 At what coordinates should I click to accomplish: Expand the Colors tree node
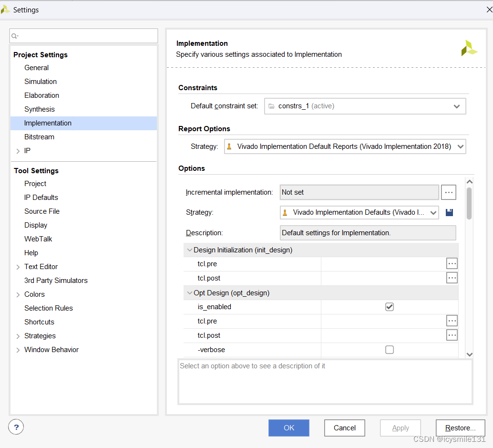point(18,294)
